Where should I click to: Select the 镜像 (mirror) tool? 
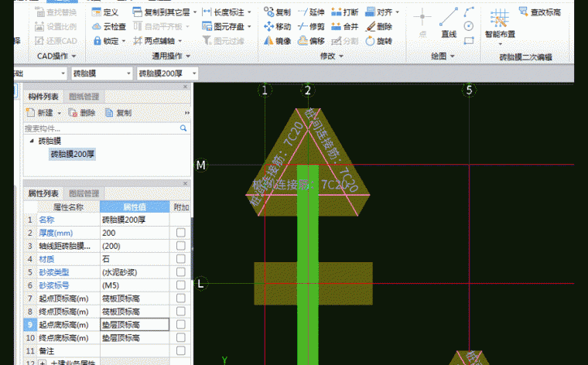pos(277,41)
